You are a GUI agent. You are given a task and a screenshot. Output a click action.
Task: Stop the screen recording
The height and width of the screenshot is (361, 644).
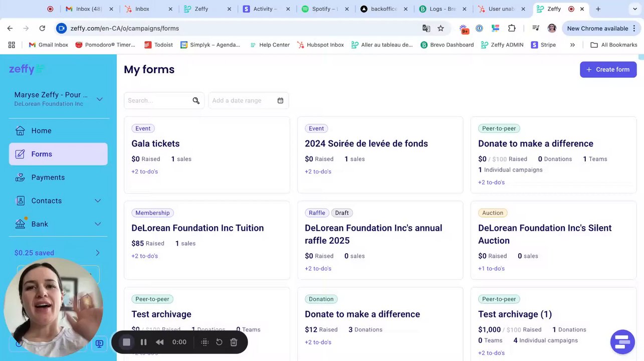[126, 342]
